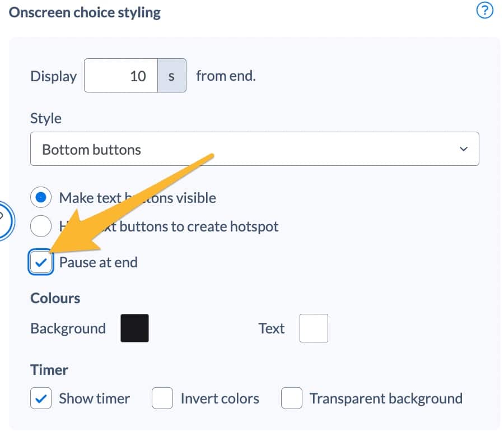Click the Display seconds input showing 10
504x436 pixels.
[x=121, y=76]
